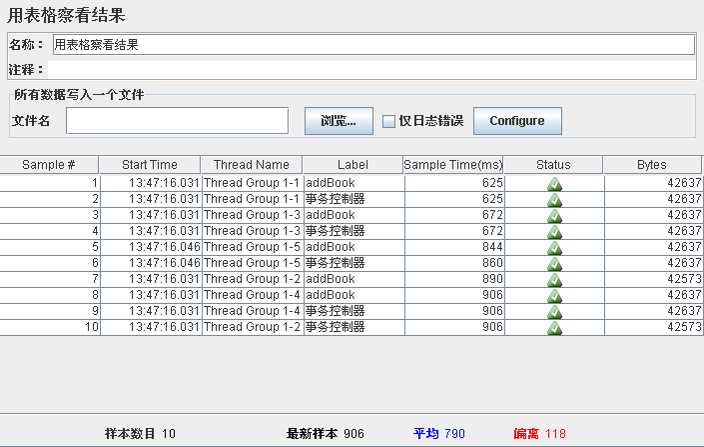Viewport: 704px width, 447px height.
Task: Select the 事务控制器 label in sample row 9
Action: click(335, 311)
